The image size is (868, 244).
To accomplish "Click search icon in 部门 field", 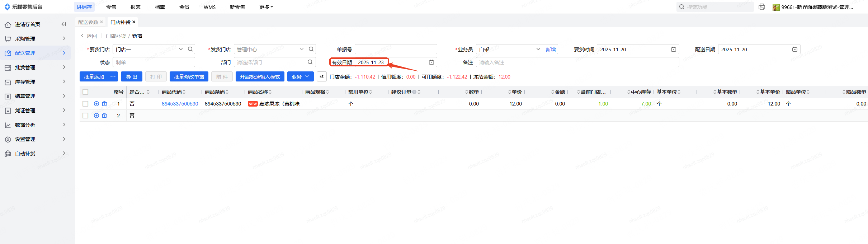I will [x=310, y=62].
